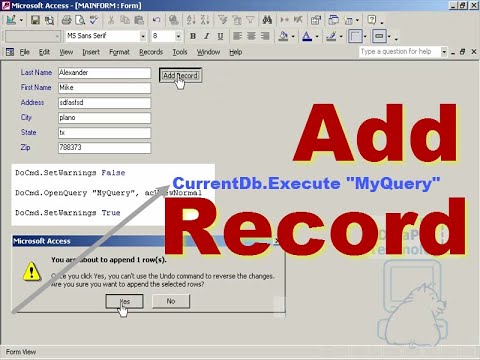This screenshot has width=480, height=360.
Task: Expand the New Object dropdown arrow
Action: 357,20
